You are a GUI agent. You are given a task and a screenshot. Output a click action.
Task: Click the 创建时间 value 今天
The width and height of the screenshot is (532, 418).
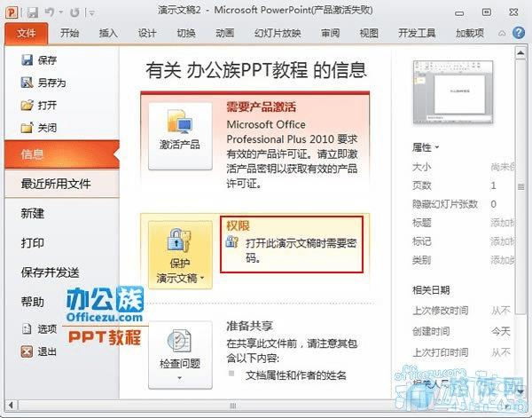[x=501, y=331]
